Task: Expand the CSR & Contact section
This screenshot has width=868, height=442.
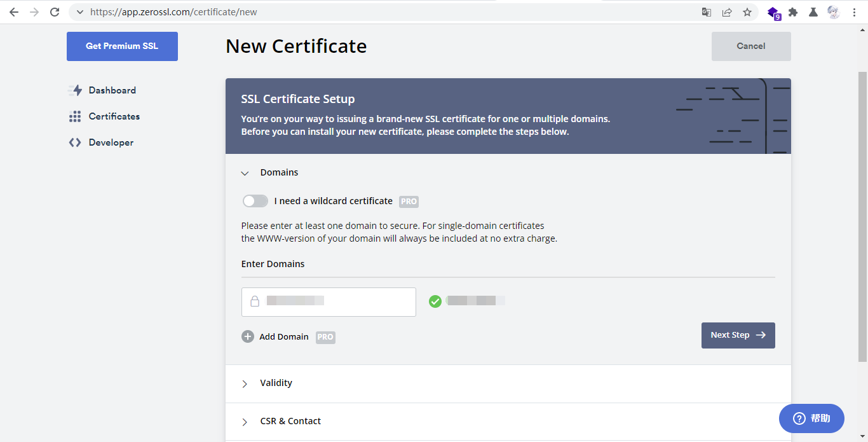Action: [x=245, y=422]
